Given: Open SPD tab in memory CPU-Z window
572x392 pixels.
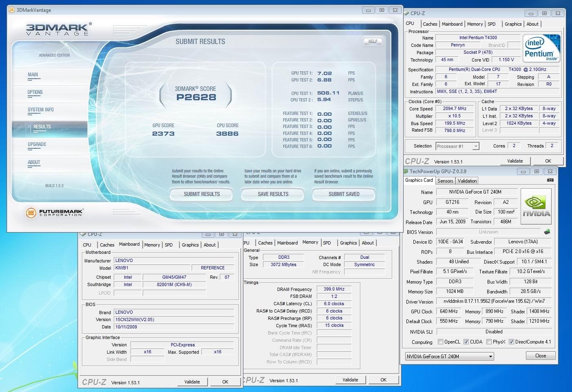Looking at the screenshot, I should tap(327, 243).
